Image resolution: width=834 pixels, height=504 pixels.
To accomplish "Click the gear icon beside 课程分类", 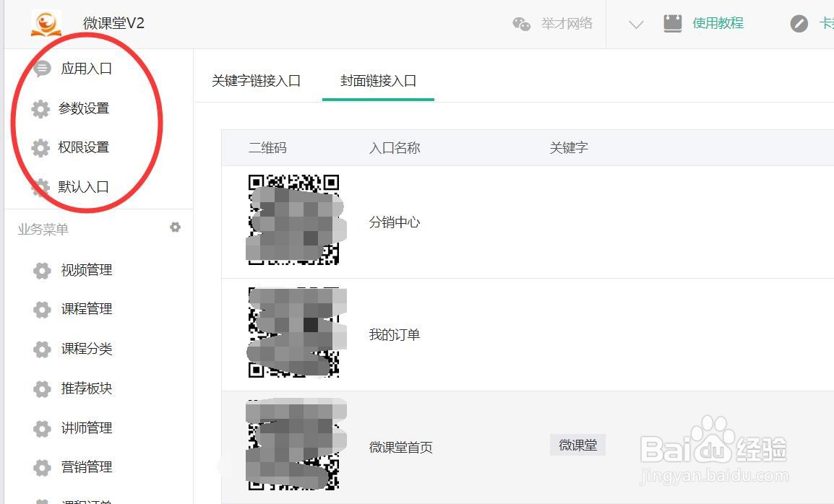I will [x=42, y=349].
